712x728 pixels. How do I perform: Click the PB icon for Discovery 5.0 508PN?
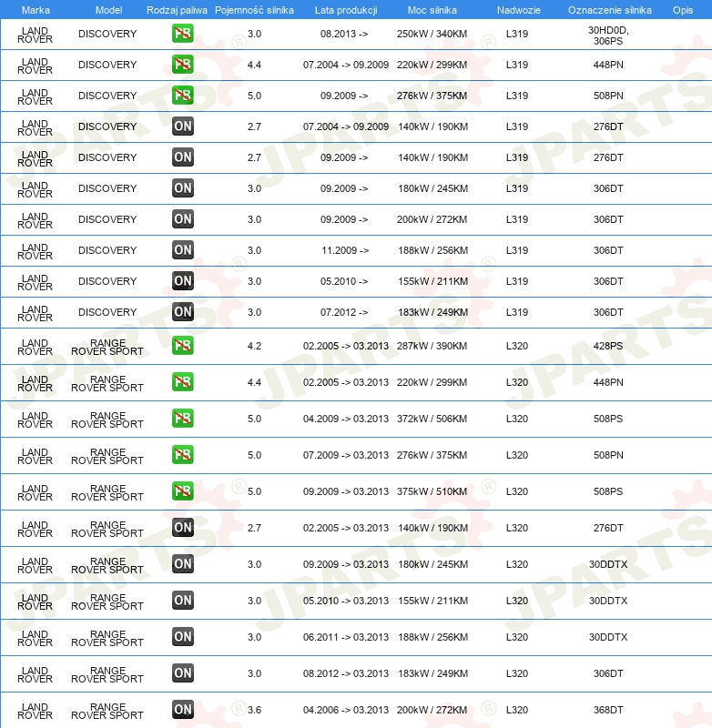coord(182,96)
